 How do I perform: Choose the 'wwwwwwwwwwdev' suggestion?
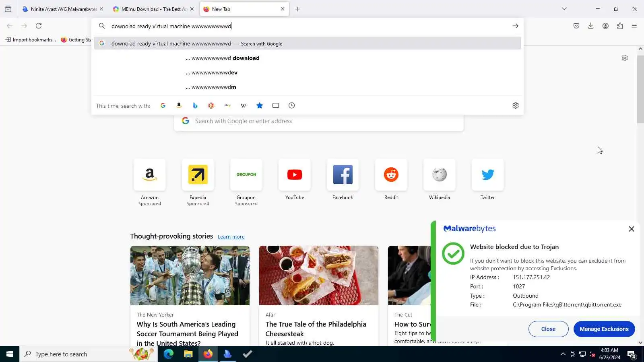(308, 72)
